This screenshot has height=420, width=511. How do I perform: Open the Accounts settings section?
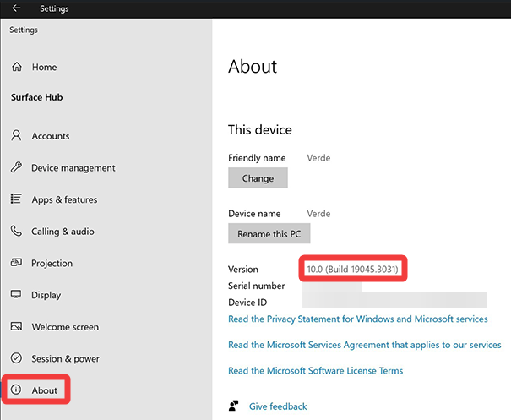tap(51, 136)
